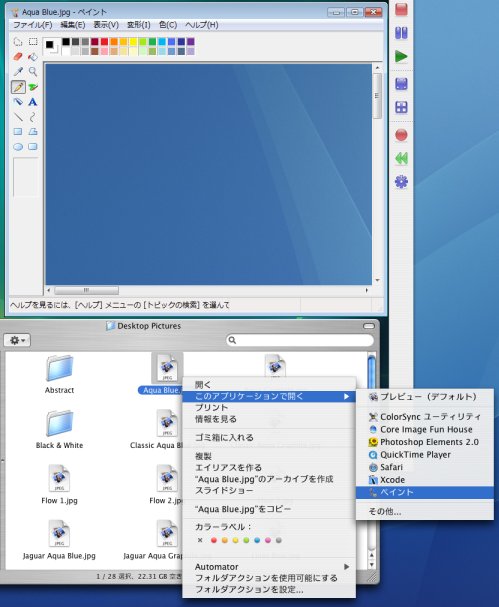Image resolution: width=499 pixels, height=607 pixels.
Task: Pick the yellow swatch in Paint palette
Action: click(x=133, y=41)
